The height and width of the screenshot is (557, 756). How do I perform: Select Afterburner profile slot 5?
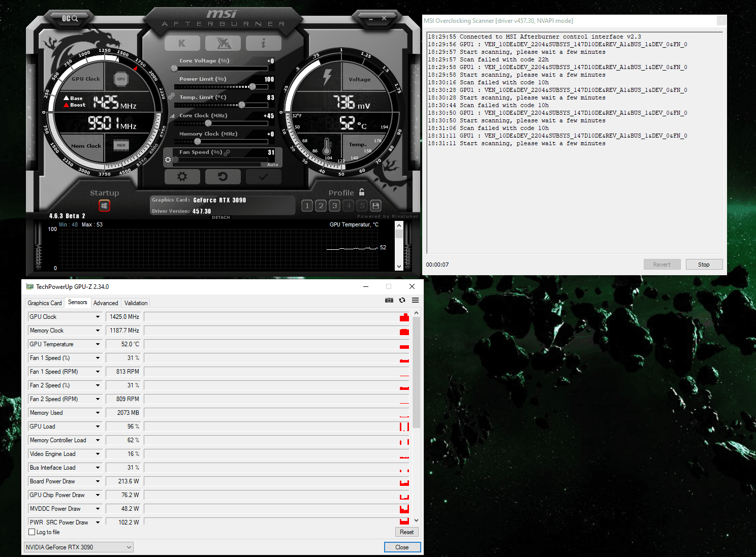[362, 206]
